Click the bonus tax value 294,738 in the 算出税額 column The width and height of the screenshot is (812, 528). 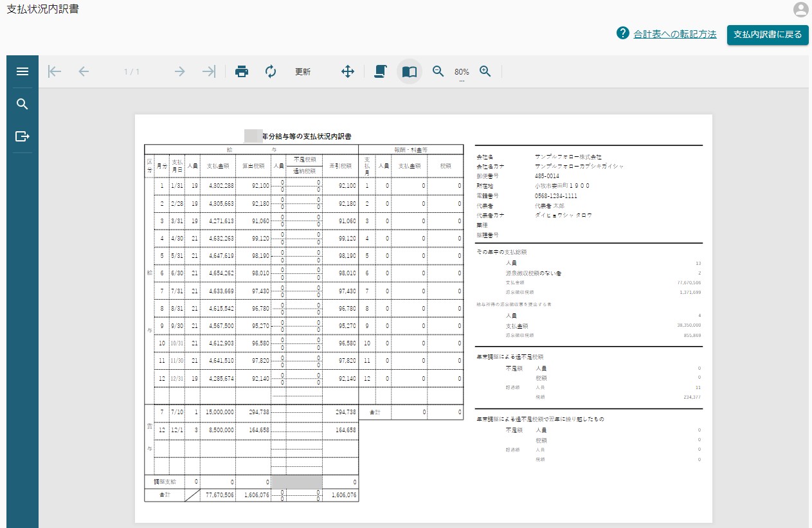point(258,412)
